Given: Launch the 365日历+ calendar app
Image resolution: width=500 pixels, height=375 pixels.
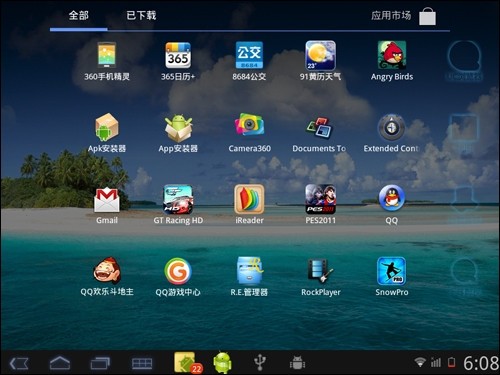Looking at the screenshot, I should click(178, 62).
